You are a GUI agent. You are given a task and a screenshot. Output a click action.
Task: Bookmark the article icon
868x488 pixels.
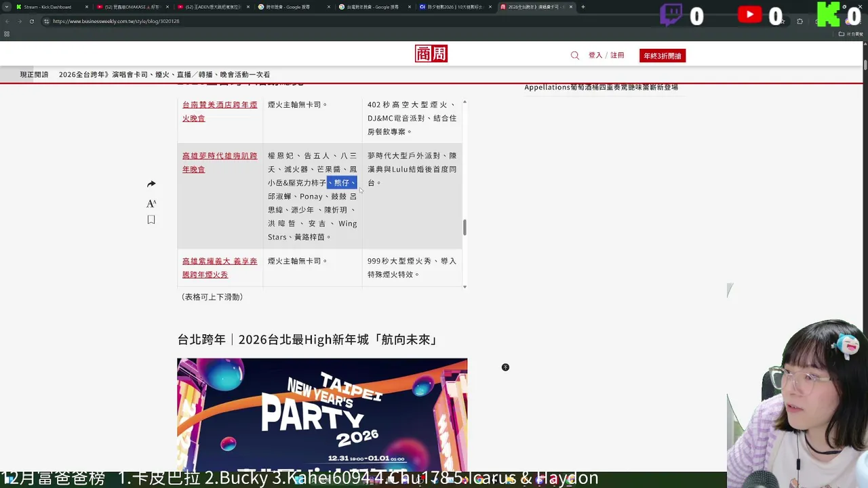coord(151,220)
